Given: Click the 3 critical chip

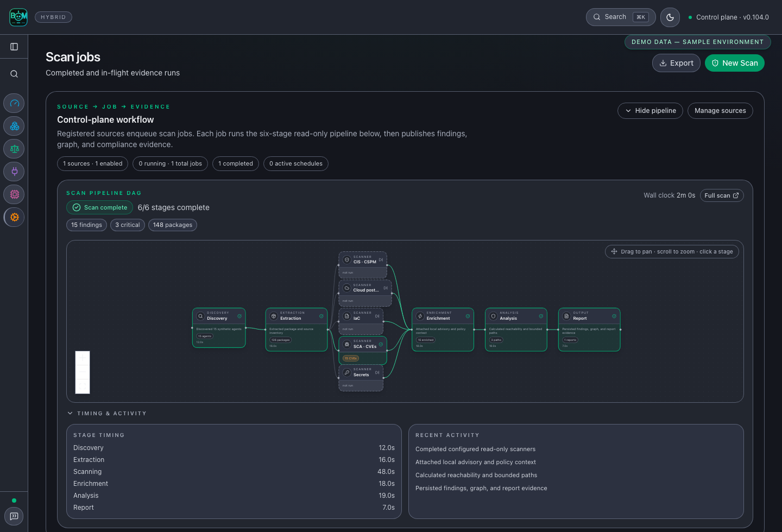Looking at the screenshot, I should [128, 225].
